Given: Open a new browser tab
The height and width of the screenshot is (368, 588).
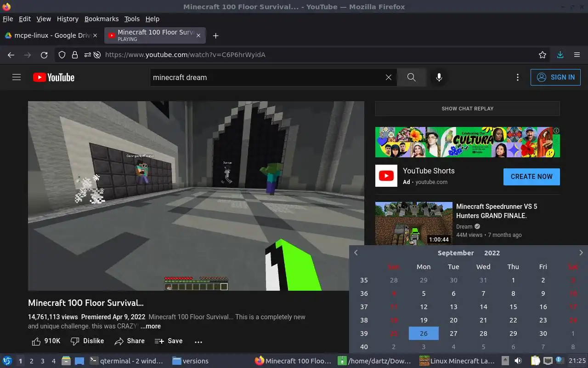Looking at the screenshot, I should tap(215, 35).
